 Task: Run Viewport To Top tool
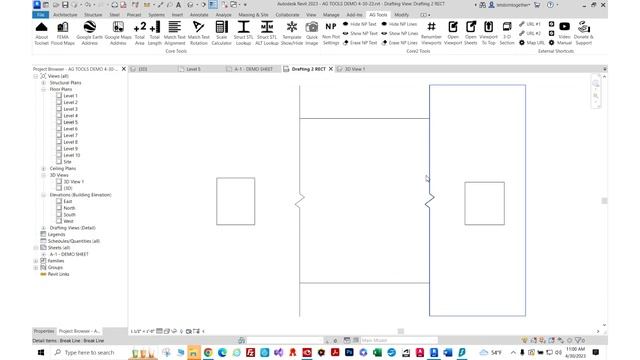488,33
